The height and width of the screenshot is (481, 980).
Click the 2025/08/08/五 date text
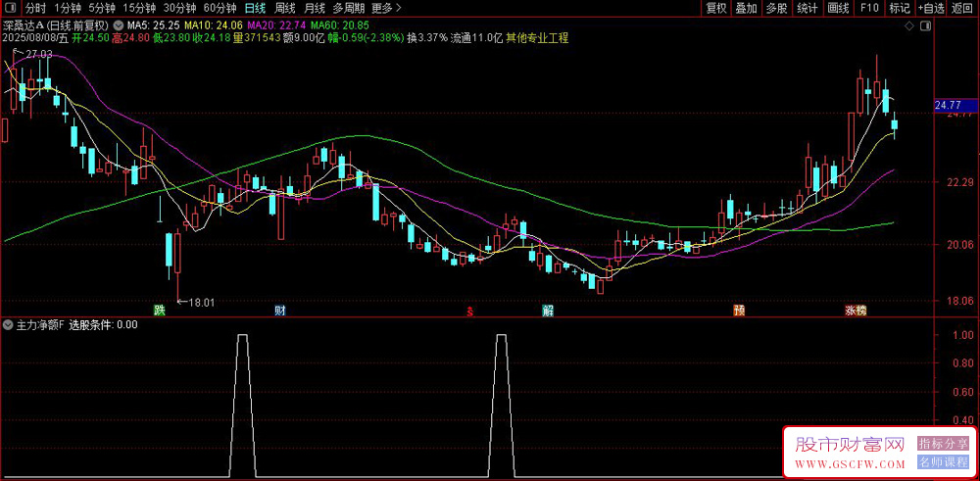[34, 38]
